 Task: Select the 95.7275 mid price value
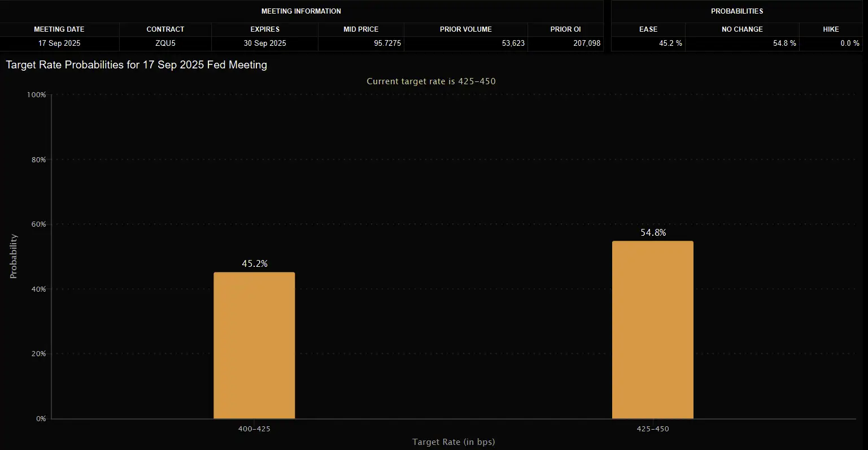pos(387,44)
